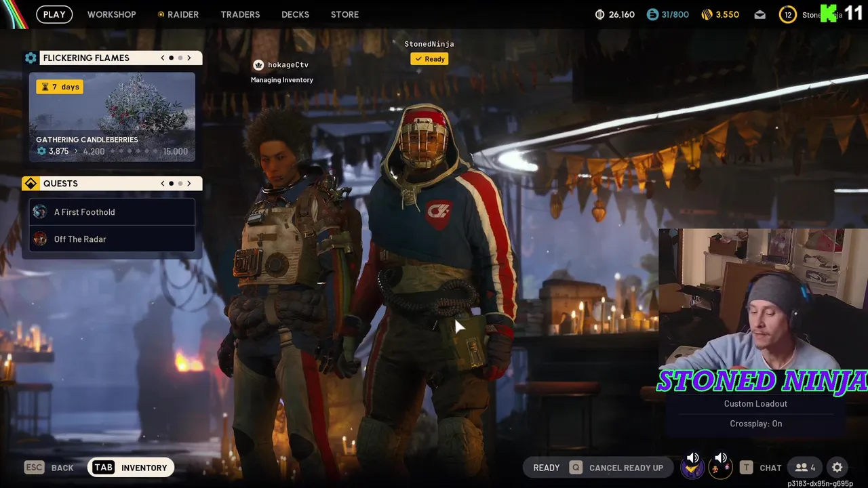Viewport: 868px width, 488px height.
Task: Click the purple party member avatar
Action: click(x=692, y=468)
